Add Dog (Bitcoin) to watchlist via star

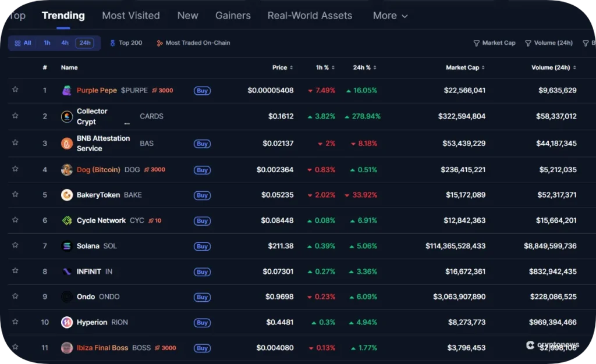point(15,169)
